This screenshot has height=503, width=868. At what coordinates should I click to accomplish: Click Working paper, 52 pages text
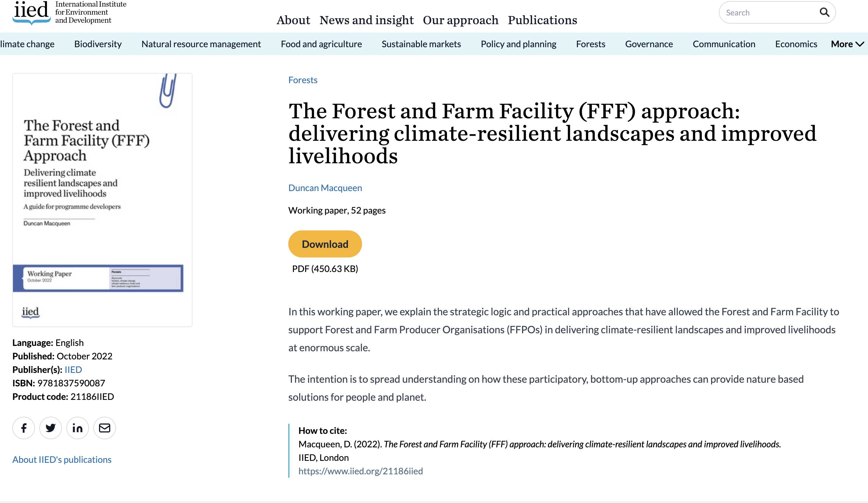pyautogui.click(x=337, y=210)
